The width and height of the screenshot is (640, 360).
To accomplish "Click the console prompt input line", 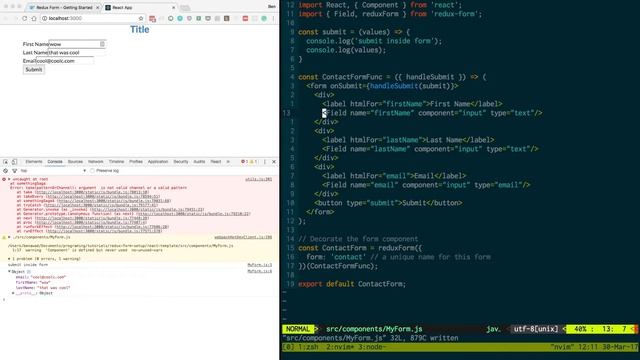I will click(139, 300).
